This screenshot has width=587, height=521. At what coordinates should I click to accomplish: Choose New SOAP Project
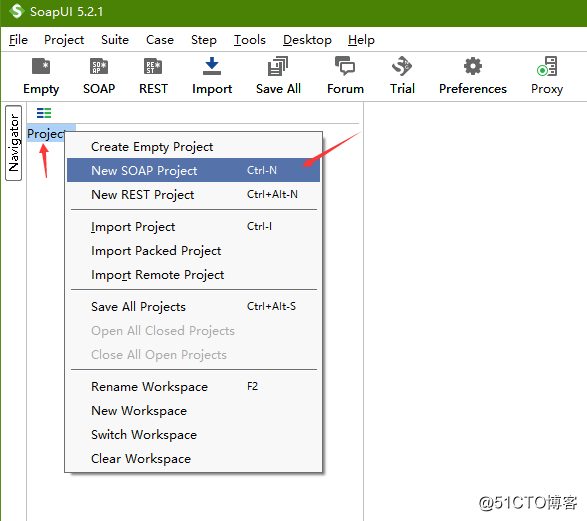(193, 170)
